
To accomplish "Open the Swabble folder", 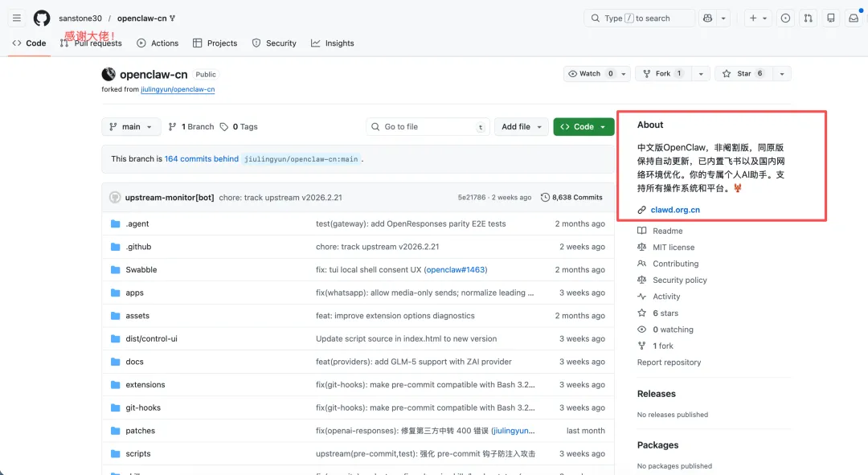I will tap(141, 269).
